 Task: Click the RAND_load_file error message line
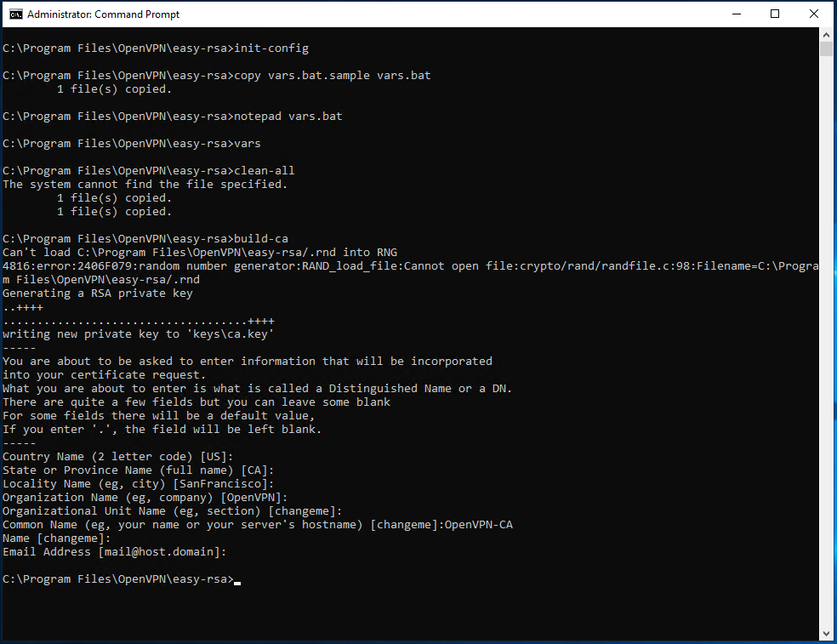408,266
